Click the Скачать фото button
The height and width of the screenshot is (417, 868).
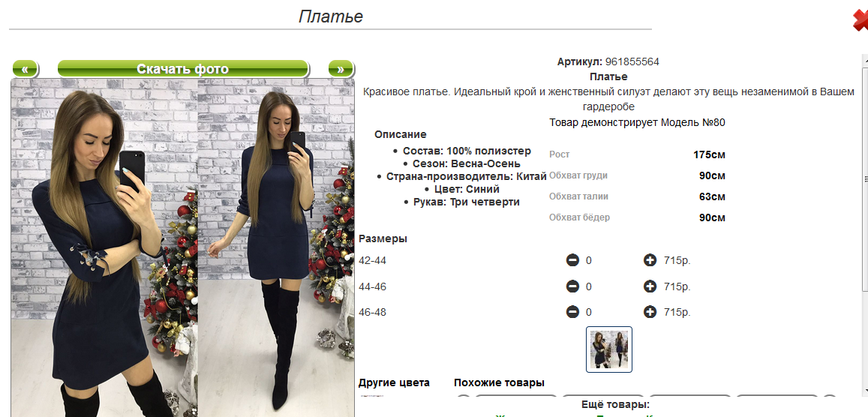183,69
